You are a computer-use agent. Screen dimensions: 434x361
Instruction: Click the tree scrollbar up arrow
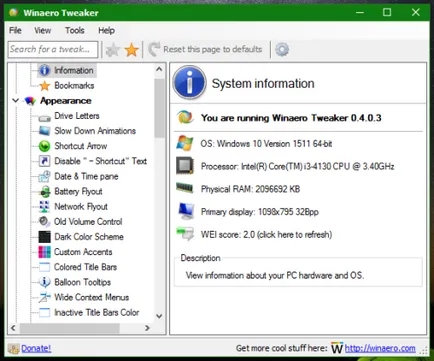click(x=159, y=69)
